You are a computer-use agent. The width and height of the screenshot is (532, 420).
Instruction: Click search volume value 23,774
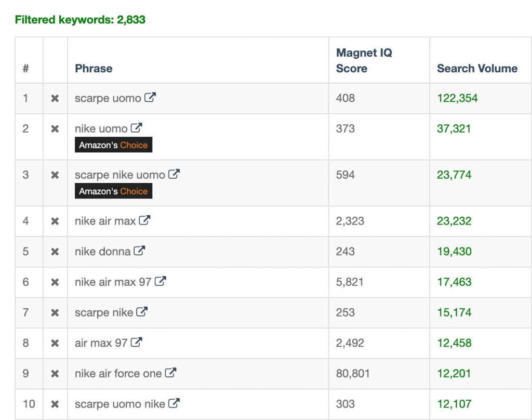(454, 175)
